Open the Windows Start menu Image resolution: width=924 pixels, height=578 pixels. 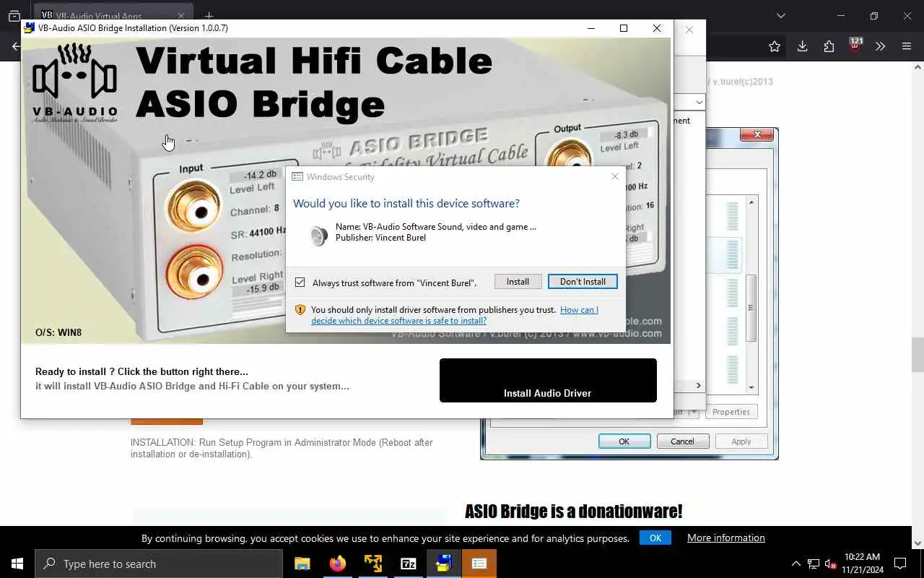17,564
